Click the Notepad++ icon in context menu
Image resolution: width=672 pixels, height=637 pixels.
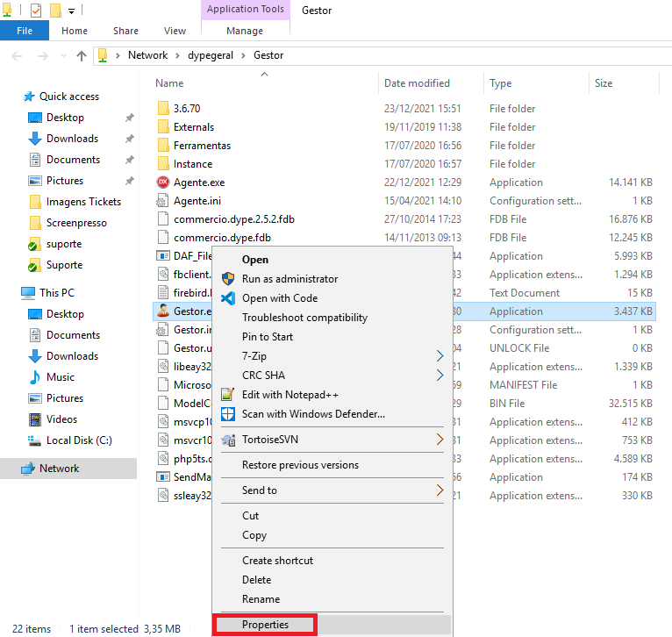pos(228,394)
